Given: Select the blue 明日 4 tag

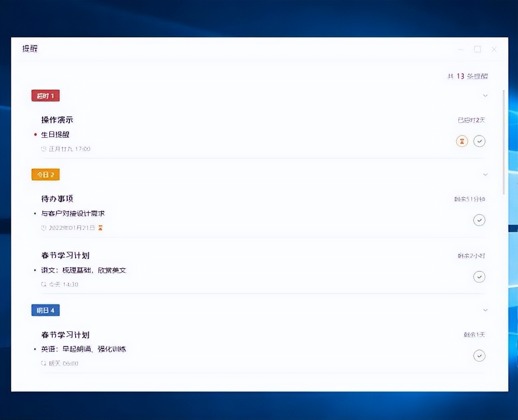Looking at the screenshot, I should (45, 310).
